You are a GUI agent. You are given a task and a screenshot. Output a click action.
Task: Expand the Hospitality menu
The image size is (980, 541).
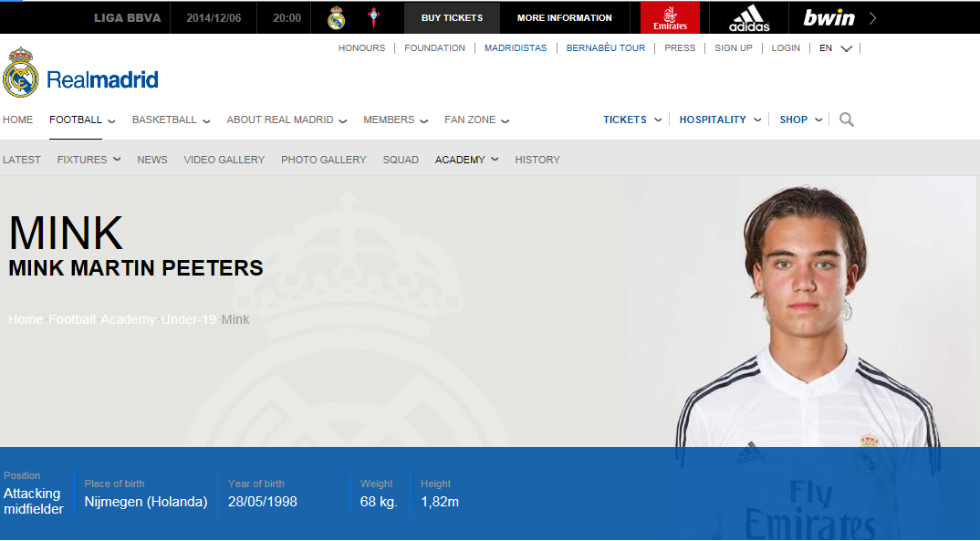[720, 120]
